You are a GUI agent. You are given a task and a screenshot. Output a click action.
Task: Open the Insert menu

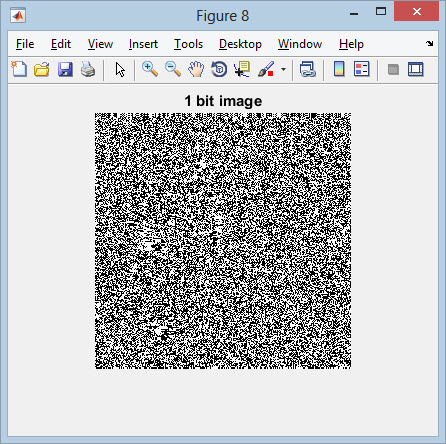143,44
